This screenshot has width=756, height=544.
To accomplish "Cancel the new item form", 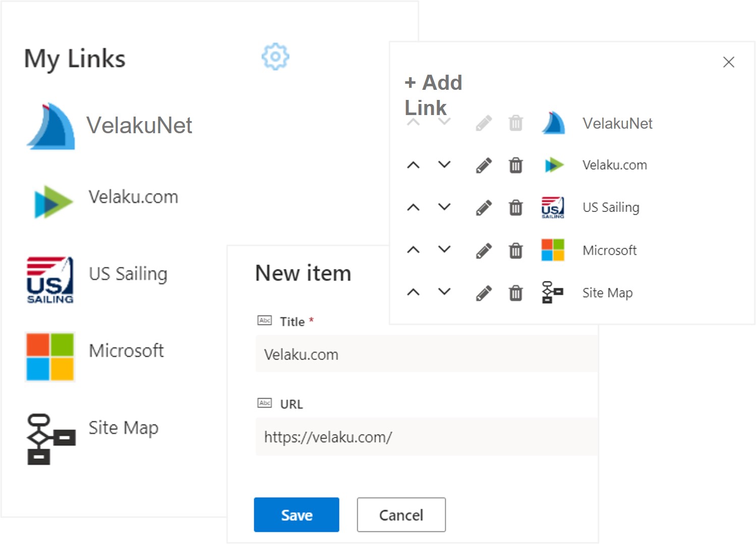I will (x=401, y=515).
